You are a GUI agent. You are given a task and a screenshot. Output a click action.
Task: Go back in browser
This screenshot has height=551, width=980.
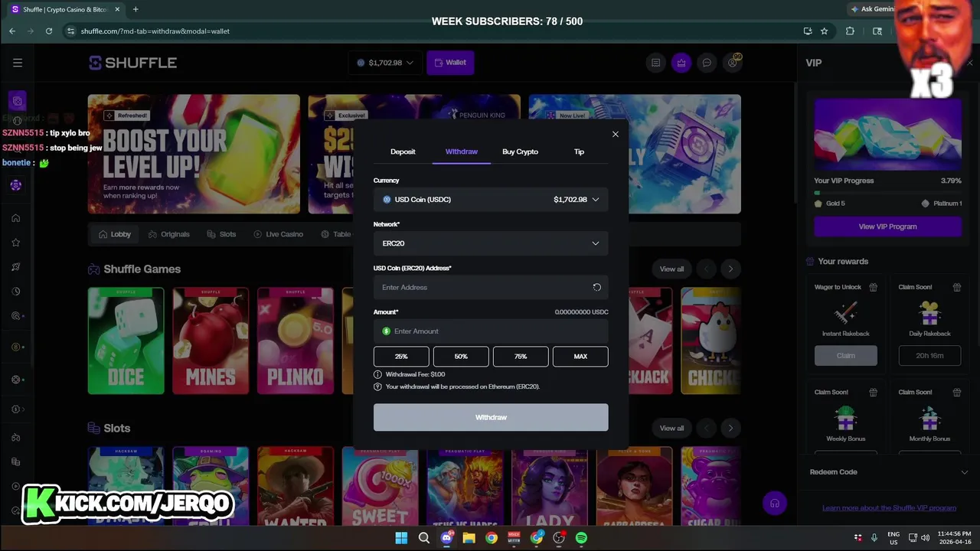point(12,31)
